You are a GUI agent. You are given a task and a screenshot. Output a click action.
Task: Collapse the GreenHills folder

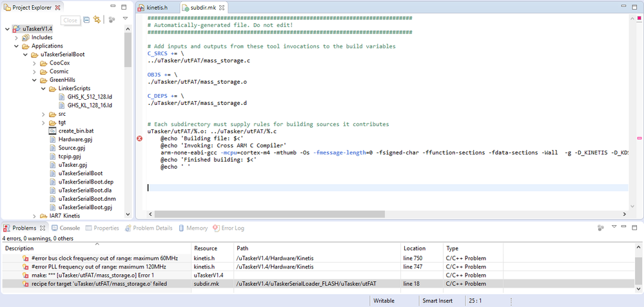pyautogui.click(x=35, y=80)
